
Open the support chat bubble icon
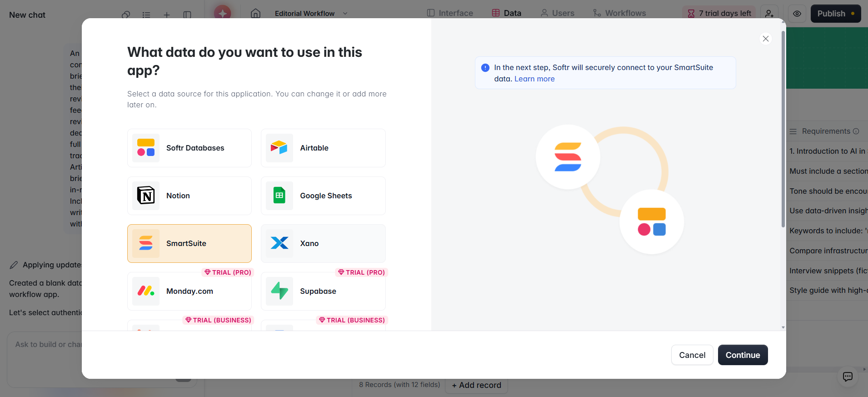pos(848,377)
